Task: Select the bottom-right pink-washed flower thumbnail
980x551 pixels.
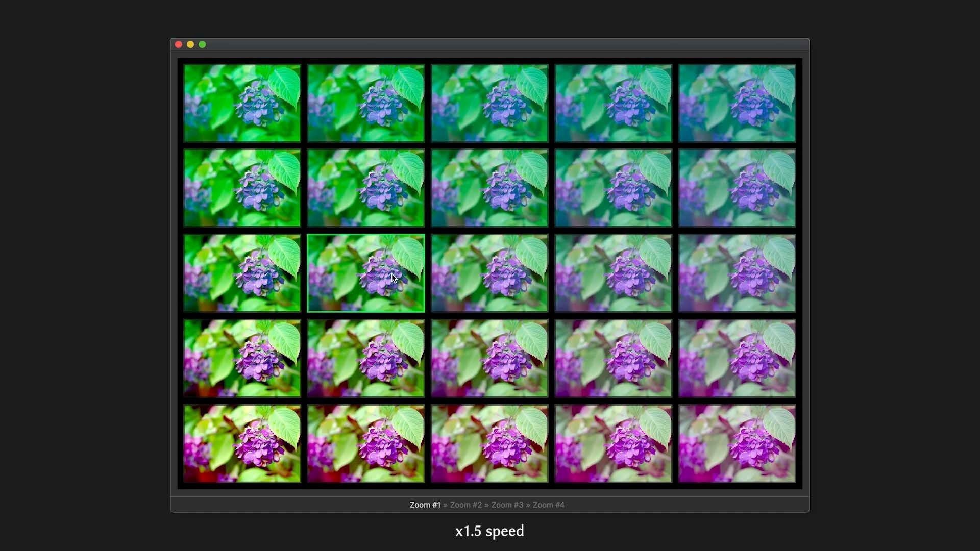Action: pos(737,443)
